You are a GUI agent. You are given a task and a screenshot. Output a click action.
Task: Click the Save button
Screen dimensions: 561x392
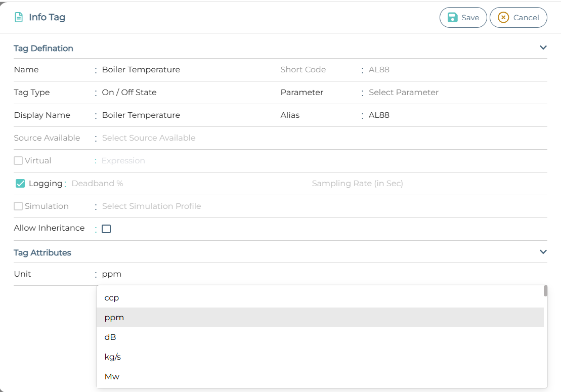[x=463, y=17]
